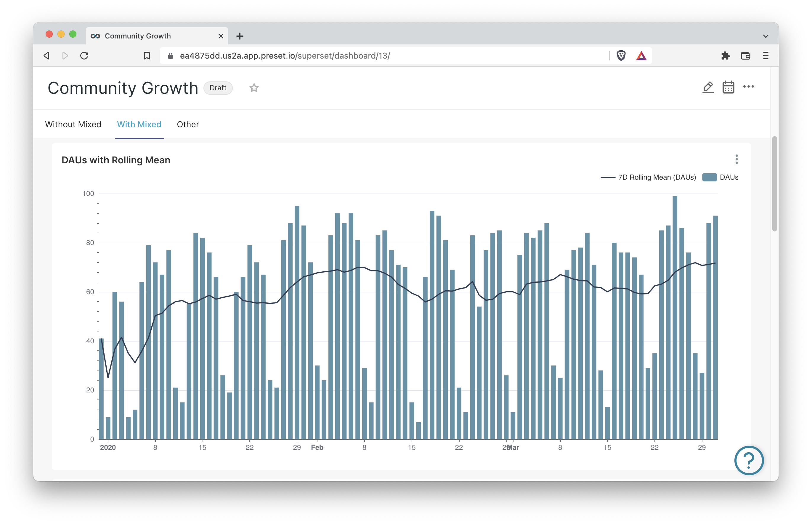Image resolution: width=812 pixels, height=525 pixels.
Task: Open the dashboard schedule calendar icon
Action: 728,87
